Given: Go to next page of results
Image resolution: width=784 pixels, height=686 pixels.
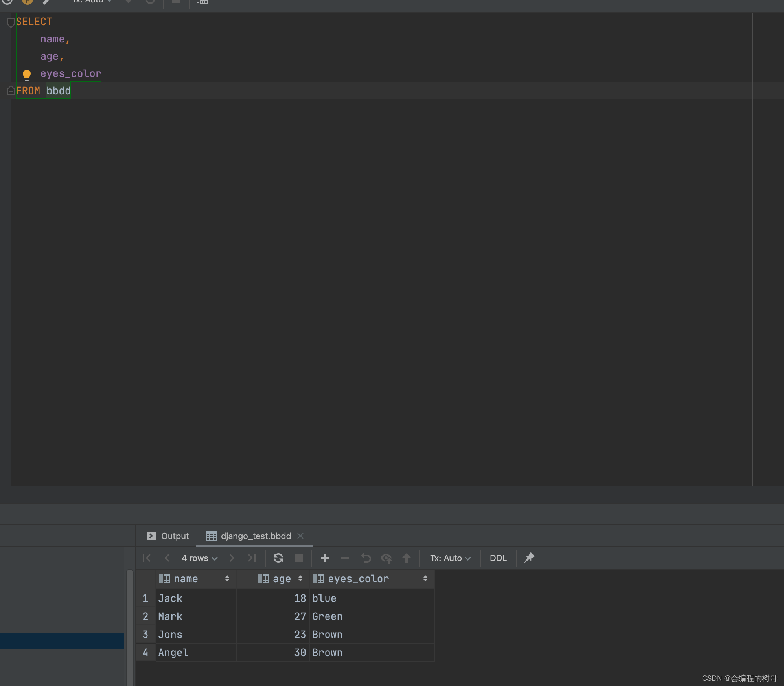Looking at the screenshot, I should coord(232,558).
